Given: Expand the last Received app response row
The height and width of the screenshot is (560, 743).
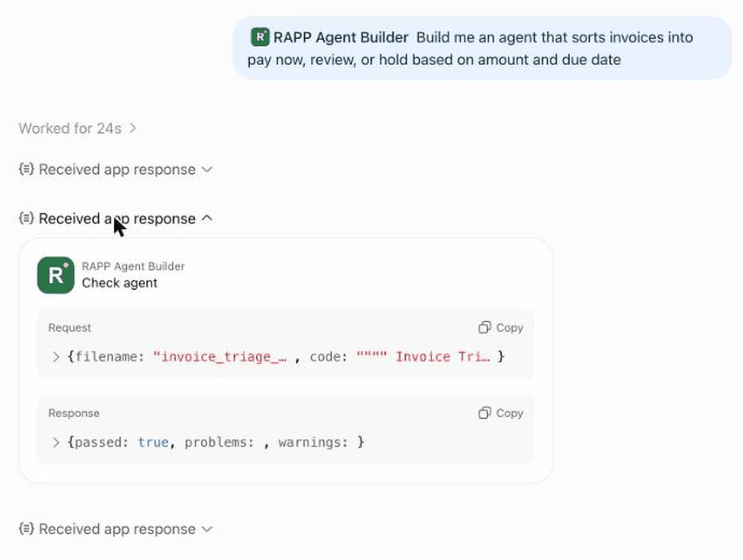Looking at the screenshot, I should pos(116,529).
